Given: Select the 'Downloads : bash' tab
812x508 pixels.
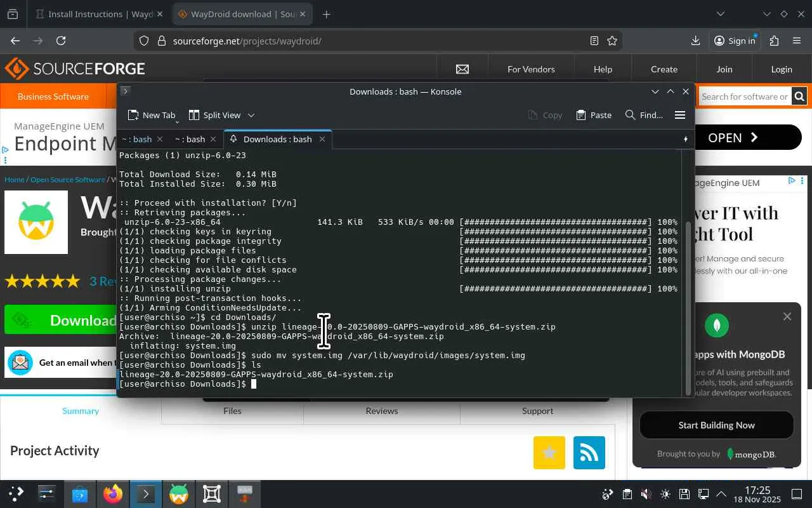Looking at the screenshot, I should point(277,139).
